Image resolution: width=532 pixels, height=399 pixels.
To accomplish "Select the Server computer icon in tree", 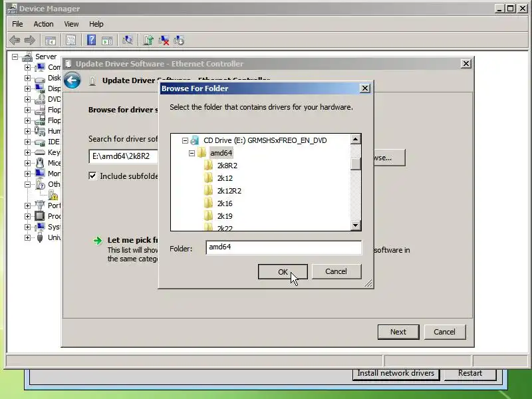I will tap(27, 57).
